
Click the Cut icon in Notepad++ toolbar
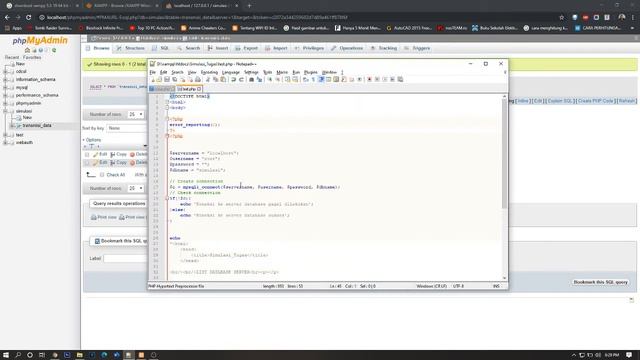[207, 80]
